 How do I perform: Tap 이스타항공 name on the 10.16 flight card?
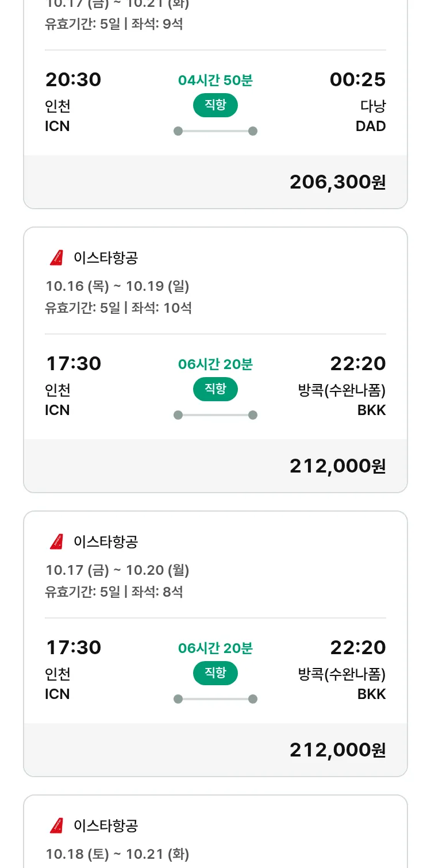point(106,258)
